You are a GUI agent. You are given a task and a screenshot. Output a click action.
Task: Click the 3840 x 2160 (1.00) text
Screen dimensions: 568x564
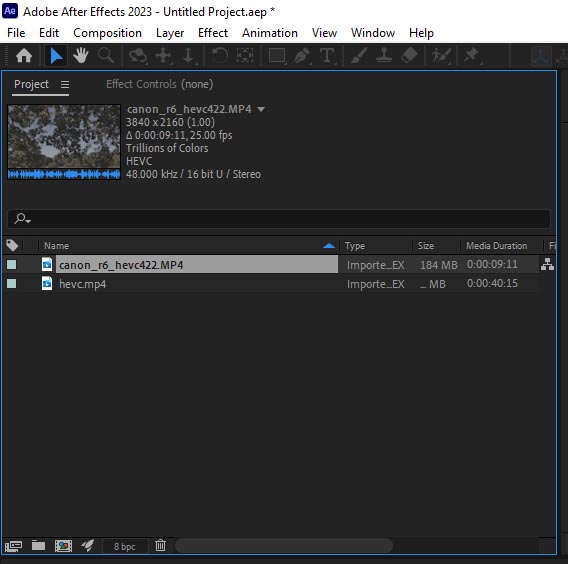pos(170,122)
